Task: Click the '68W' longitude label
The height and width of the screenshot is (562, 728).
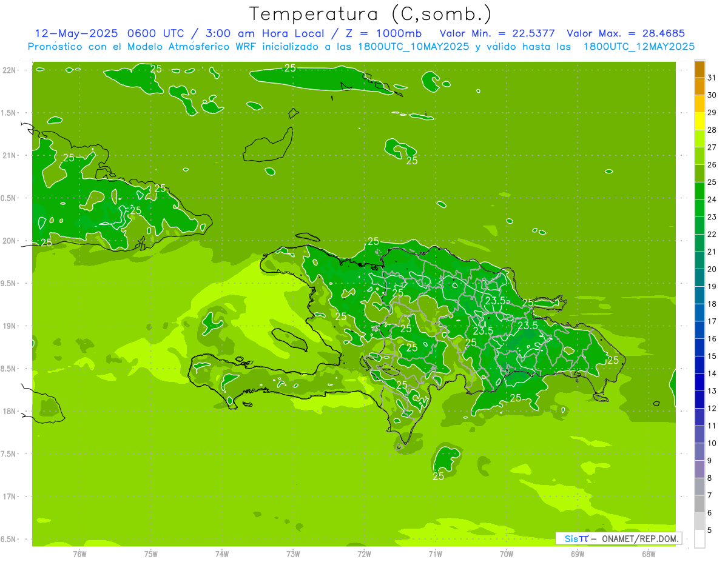Action: (x=649, y=554)
